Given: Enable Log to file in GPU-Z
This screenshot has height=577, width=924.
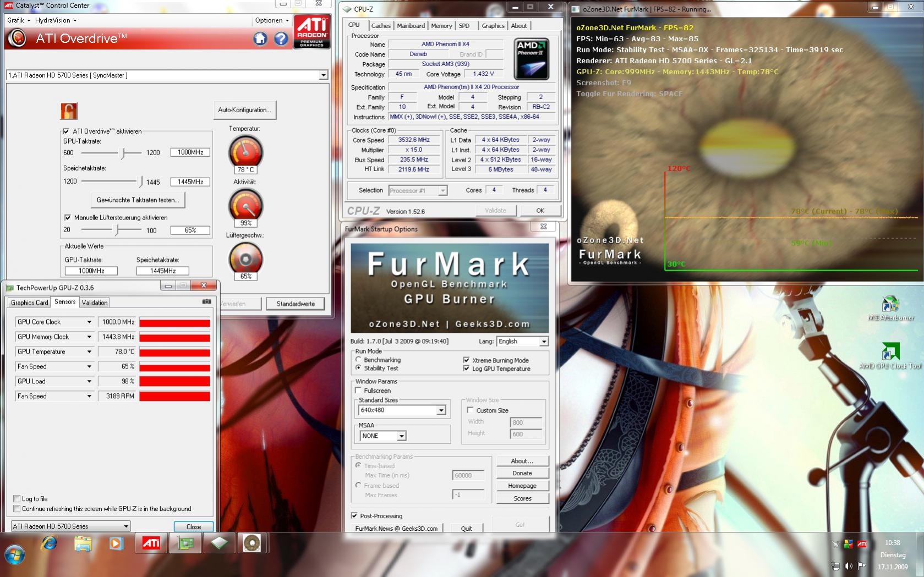Looking at the screenshot, I should point(17,499).
